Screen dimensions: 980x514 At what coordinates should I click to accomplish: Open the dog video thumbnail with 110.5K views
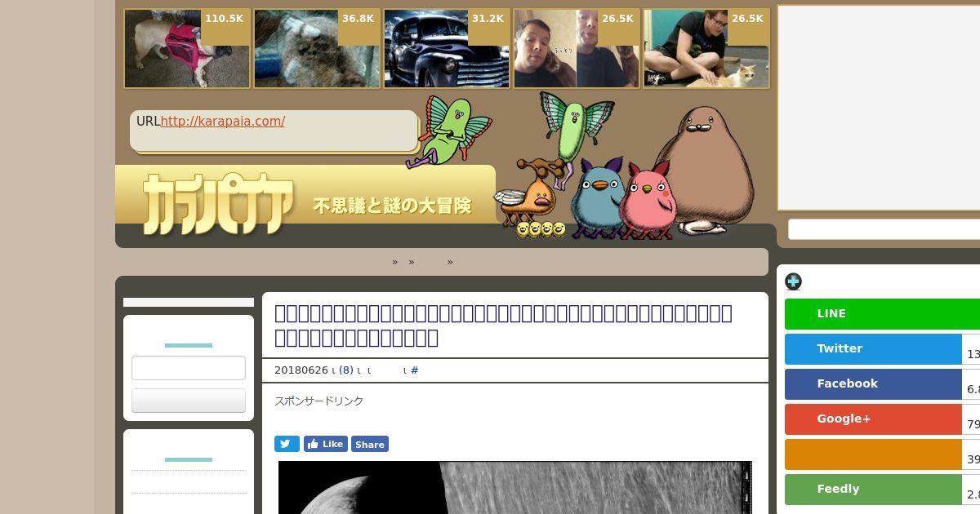[x=187, y=49]
